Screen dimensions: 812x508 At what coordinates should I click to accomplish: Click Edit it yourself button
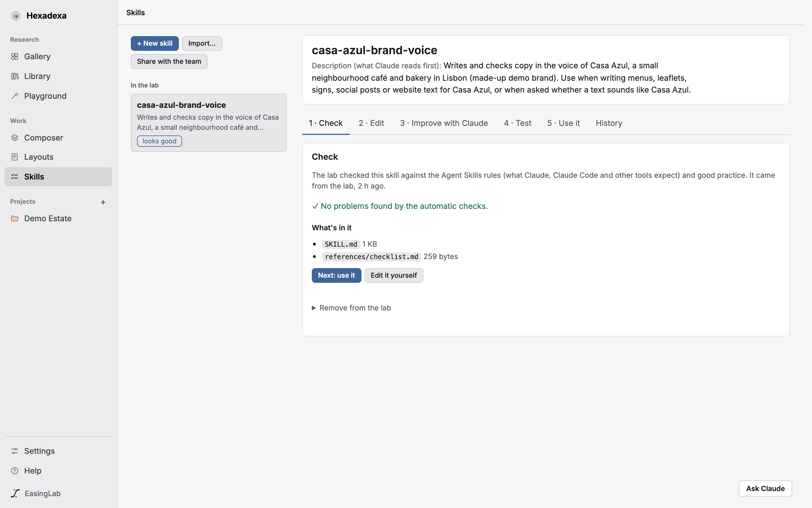(394, 275)
